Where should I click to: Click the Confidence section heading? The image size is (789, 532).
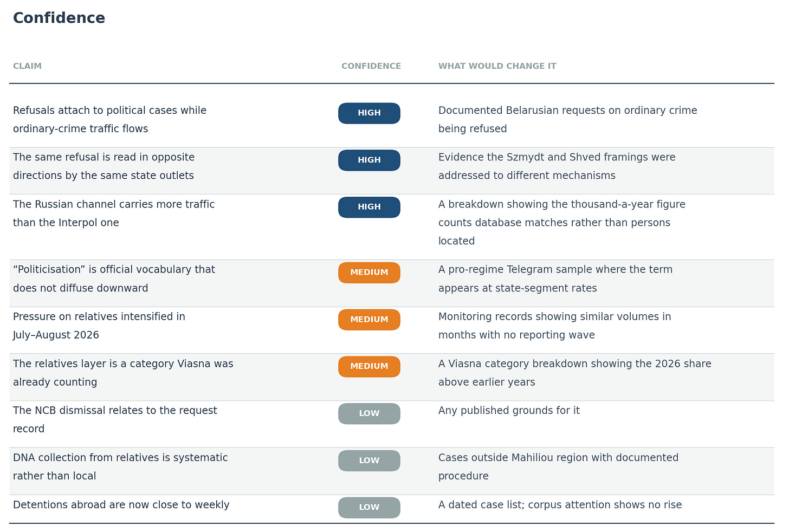[59, 18]
